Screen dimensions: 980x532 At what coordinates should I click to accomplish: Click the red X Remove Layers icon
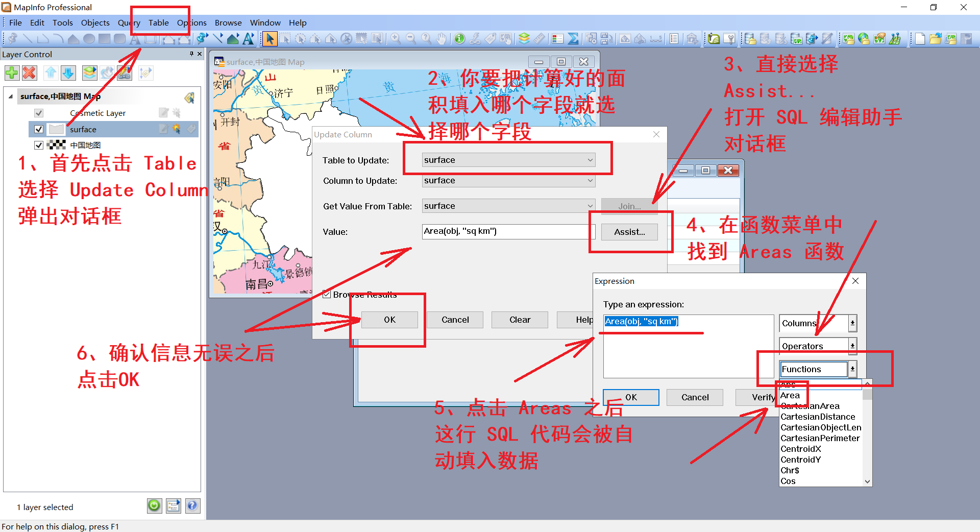click(x=30, y=73)
